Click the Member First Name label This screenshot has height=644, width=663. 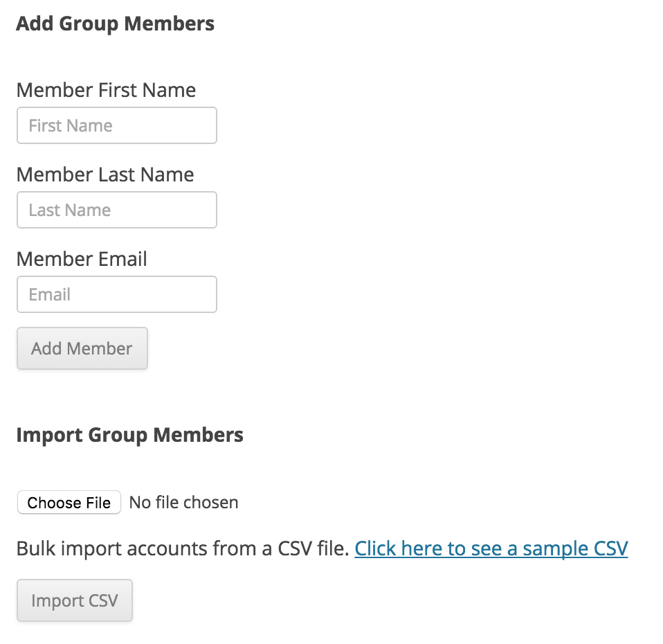point(106,90)
